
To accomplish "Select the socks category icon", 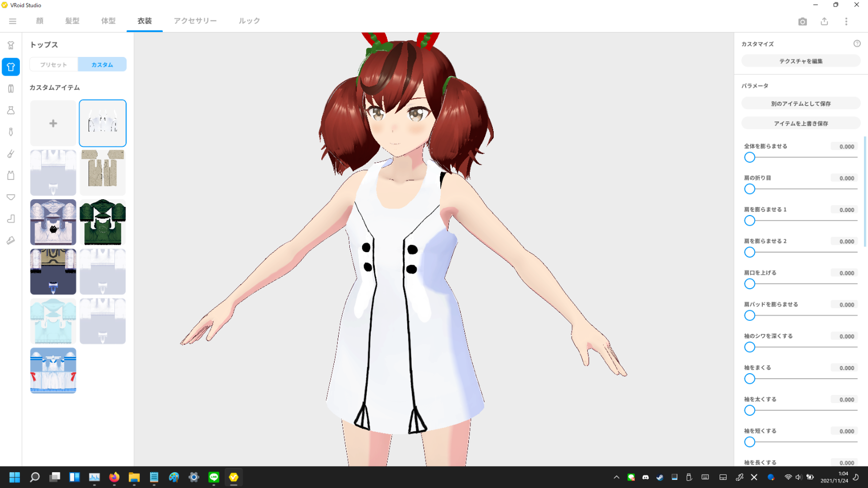I will pos(11,219).
